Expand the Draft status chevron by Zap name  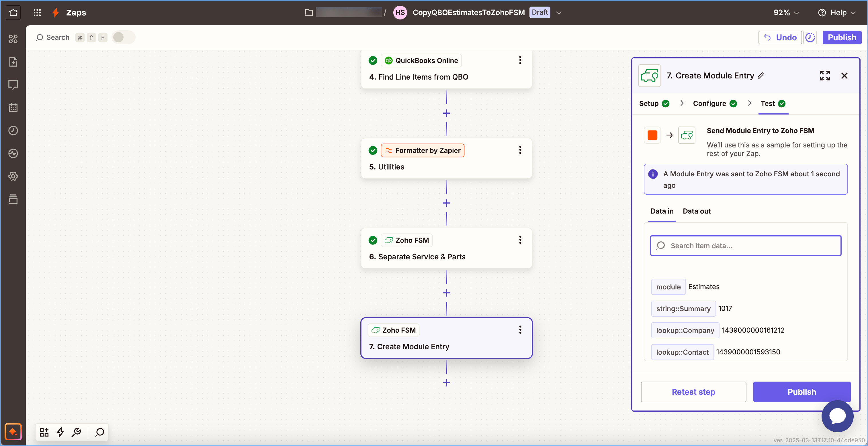(559, 13)
